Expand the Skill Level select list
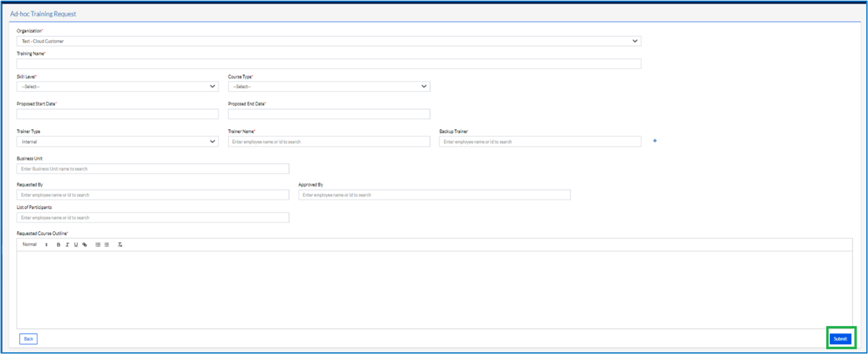 tap(118, 87)
